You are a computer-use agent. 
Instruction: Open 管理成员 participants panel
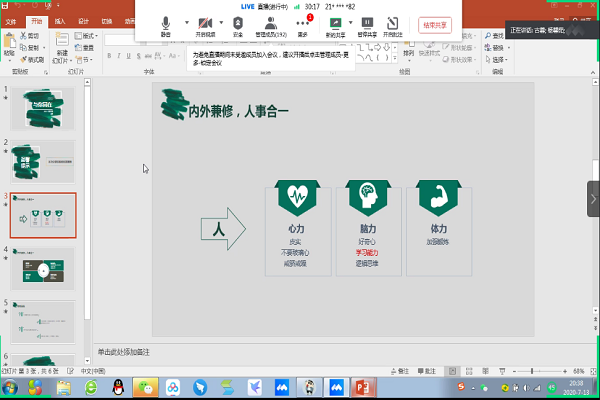coord(270,23)
